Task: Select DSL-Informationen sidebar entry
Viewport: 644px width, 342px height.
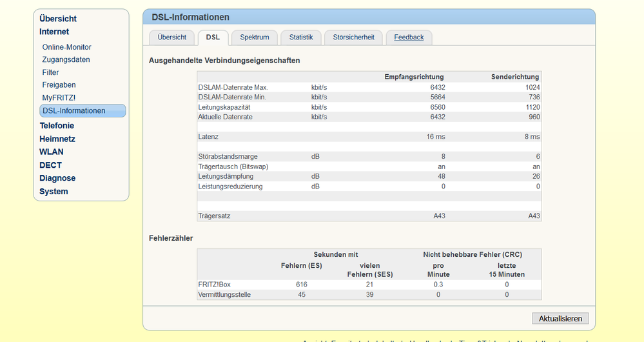Action: point(74,111)
